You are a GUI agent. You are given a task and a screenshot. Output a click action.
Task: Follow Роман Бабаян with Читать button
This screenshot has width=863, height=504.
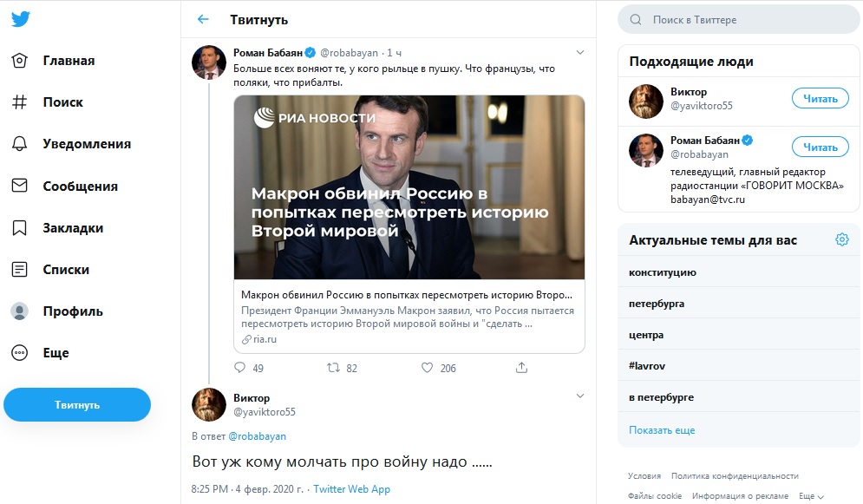pos(820,147)
